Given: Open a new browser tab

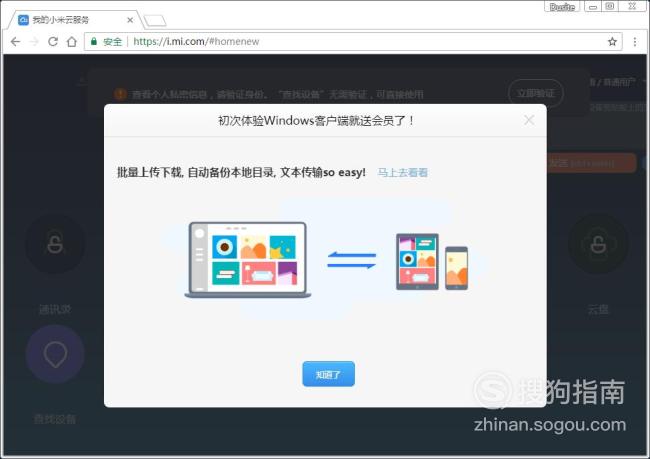Looking at the screenshot, I should click(x=155, y=20).
